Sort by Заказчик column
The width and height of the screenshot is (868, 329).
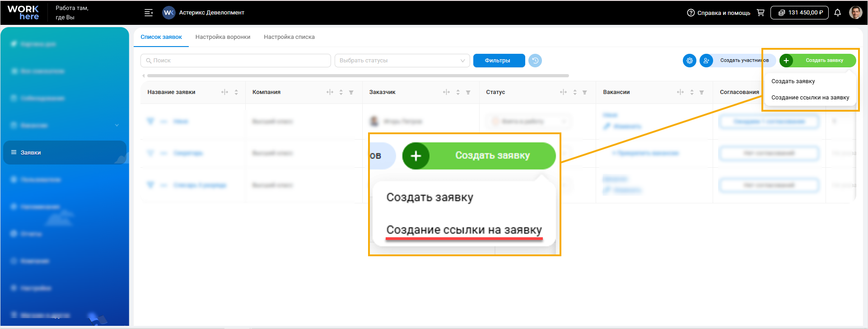458,92
